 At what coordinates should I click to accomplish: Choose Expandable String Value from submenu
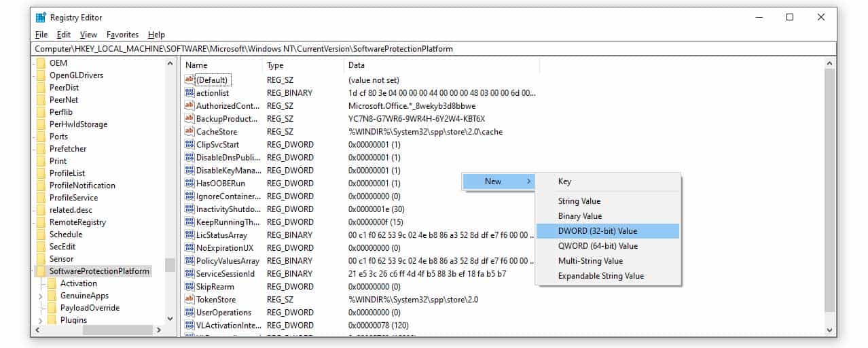(x=607, y=276)
